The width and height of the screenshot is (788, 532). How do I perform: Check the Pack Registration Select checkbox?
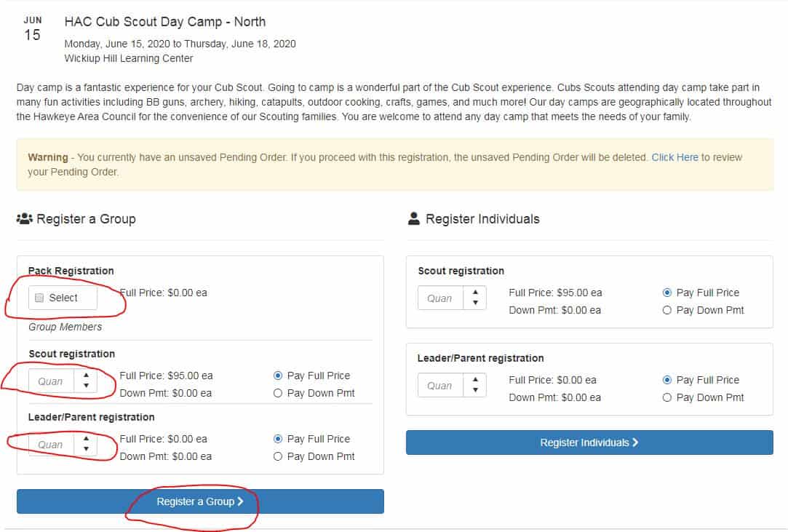(x=39, y=298)
